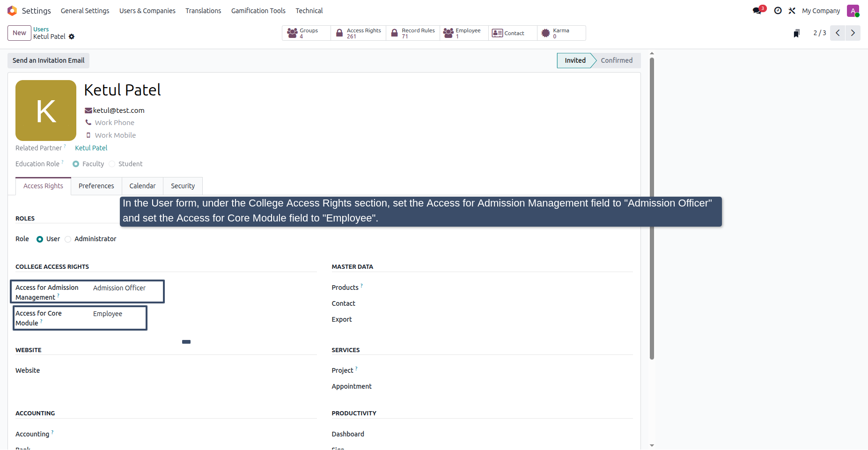Screen dimensions: 868x450
Task: Click the activities clock icon
Action: coord(778,11)
